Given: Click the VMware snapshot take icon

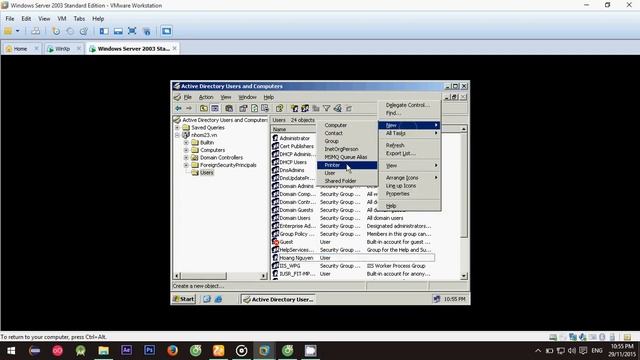Looking at the screenshot, I should point(56,31).
